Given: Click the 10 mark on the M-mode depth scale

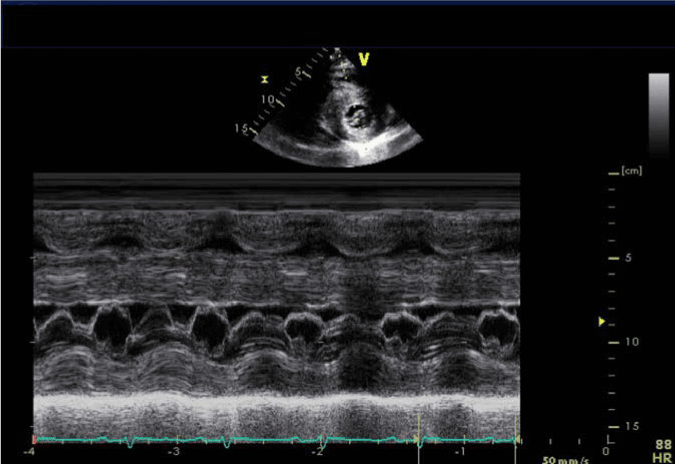Looking at the screenshot, I should click(631, 342).
